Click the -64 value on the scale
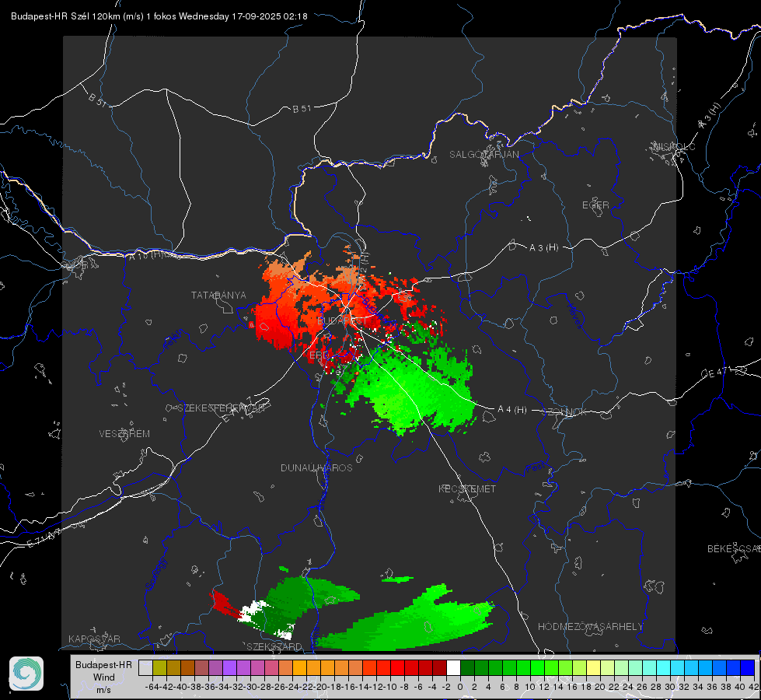The image size is (761, 700). 152,687
